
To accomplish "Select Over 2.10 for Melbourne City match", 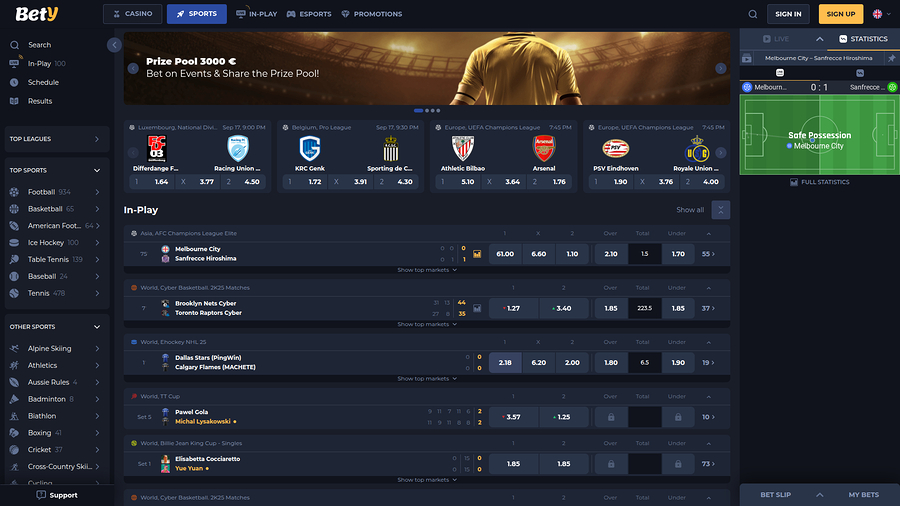I will (x=611, y=254).
